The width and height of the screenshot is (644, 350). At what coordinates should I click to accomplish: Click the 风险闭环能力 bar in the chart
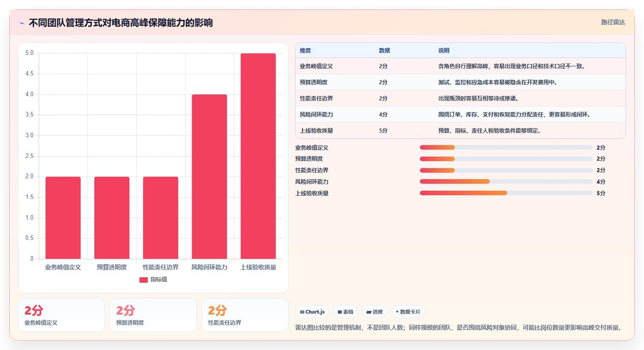209,177
